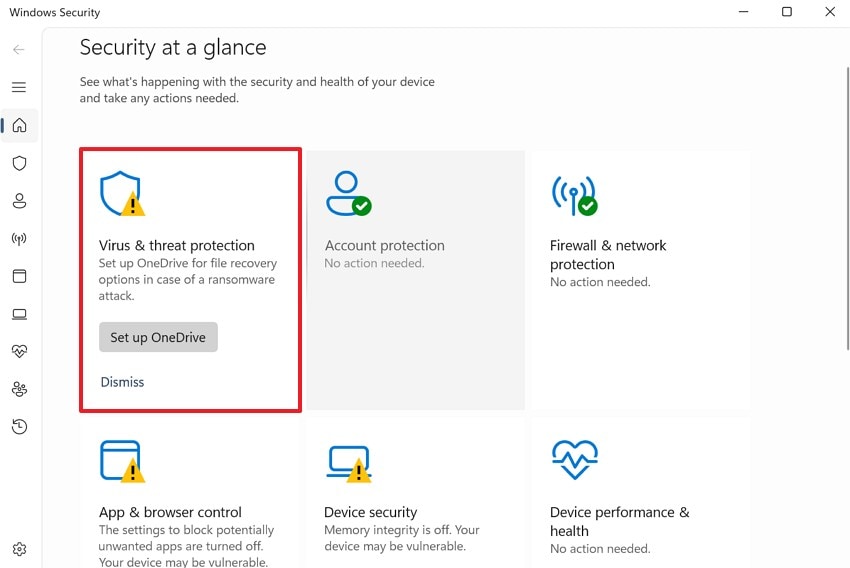Open Account protection card title
Image resolution: width=850 pixels, height=568 pixels.
pyautogui.click(x=384, y=246)
